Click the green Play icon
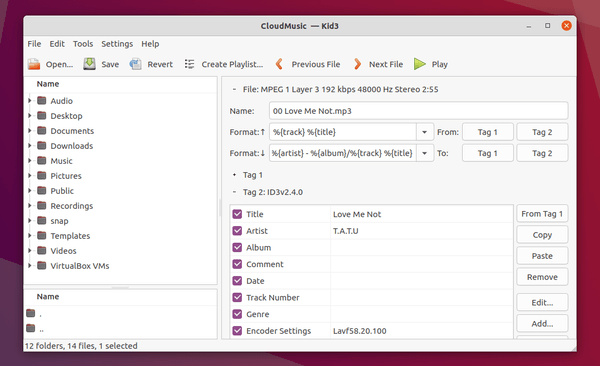600x366 pixels. tap(420, 64)
